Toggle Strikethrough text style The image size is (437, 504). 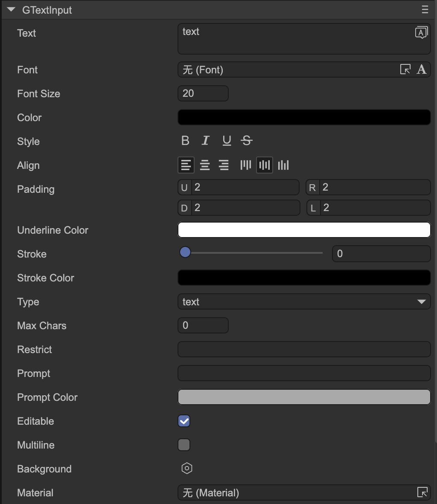pyautogui.click(x=247, y=141)
